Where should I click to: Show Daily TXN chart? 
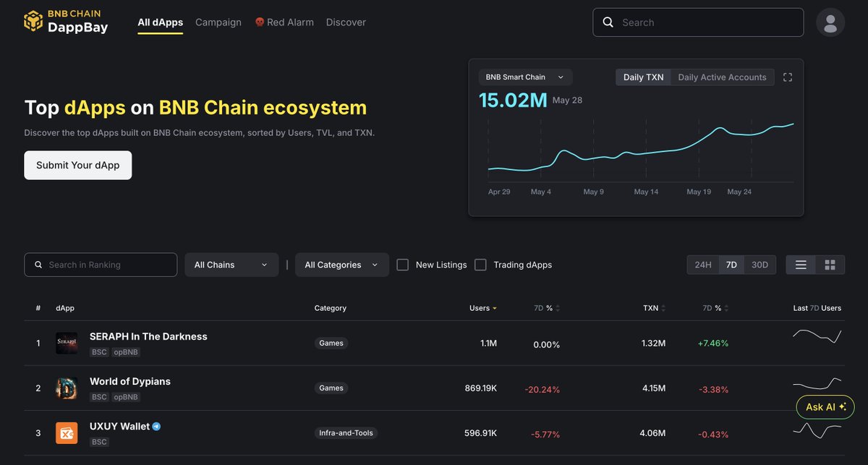(643, 77)
